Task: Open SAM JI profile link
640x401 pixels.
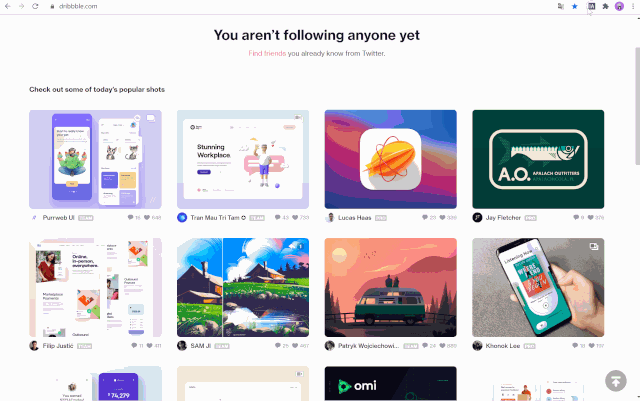Action: (200, 346)
